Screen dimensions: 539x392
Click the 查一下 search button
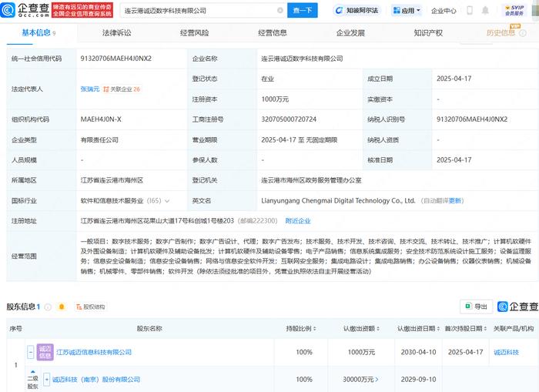(303, 11)
